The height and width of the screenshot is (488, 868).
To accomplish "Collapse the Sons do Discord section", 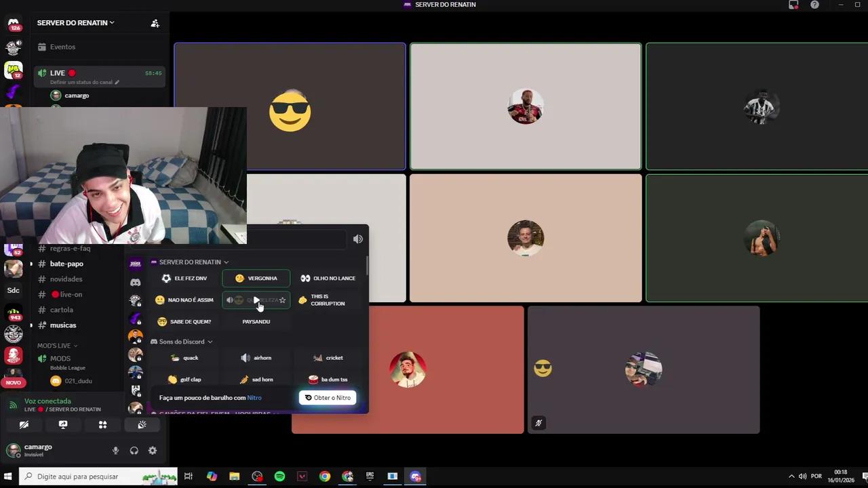I will point(210,342).
